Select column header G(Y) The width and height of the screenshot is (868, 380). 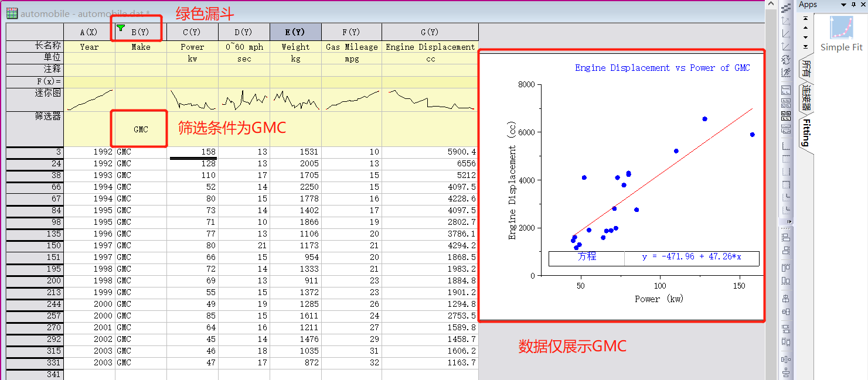coord(430,32)
